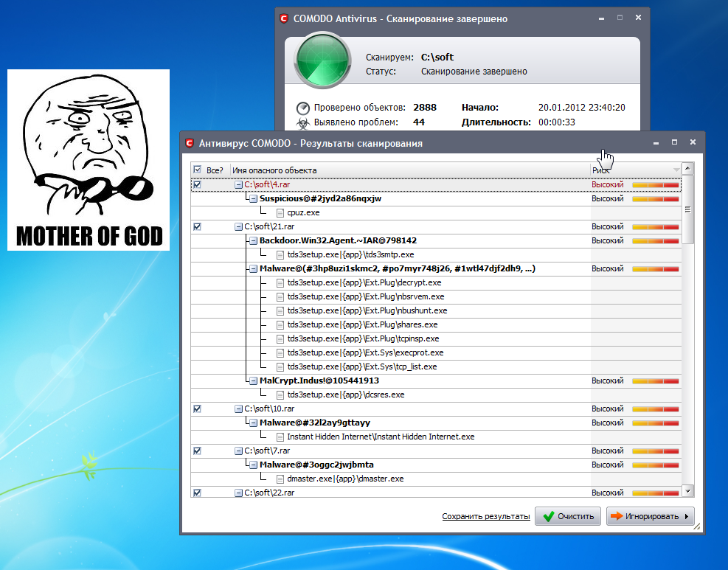Collapse the Malware@(#3hp8uzi1skmc2 node
This screenshot has width=728, height=570.
pos(253,268)
